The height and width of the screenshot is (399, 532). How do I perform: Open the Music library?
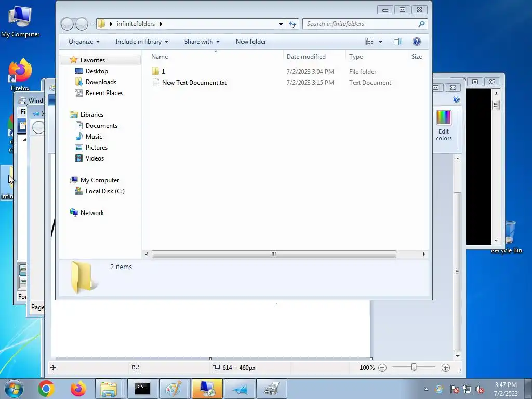94,137
